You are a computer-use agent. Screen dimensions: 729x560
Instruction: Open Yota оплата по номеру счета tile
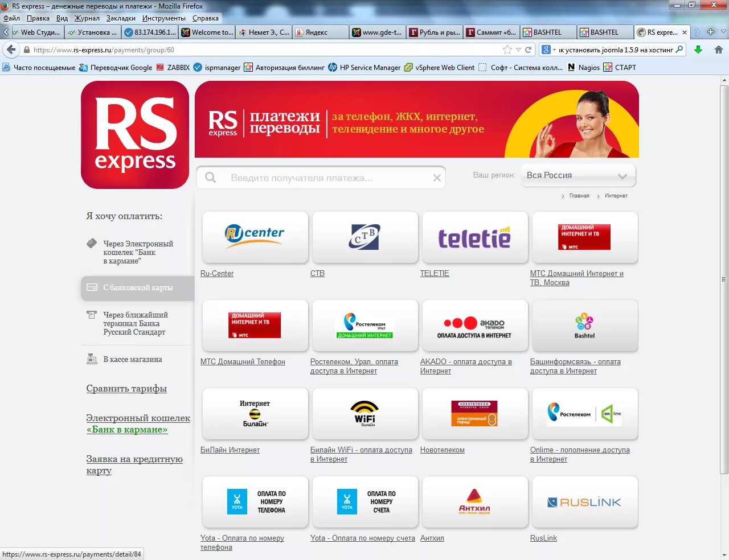pyautogui.click(x=365, y=502)
